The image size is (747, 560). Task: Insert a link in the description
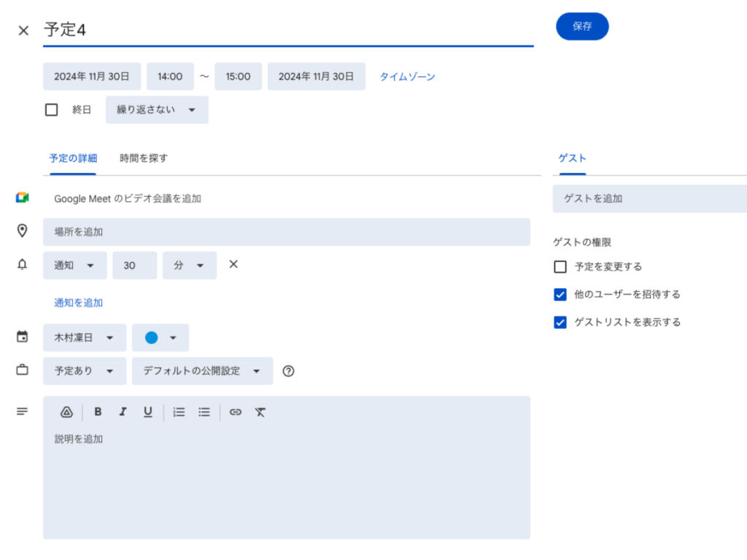[235, 412]
